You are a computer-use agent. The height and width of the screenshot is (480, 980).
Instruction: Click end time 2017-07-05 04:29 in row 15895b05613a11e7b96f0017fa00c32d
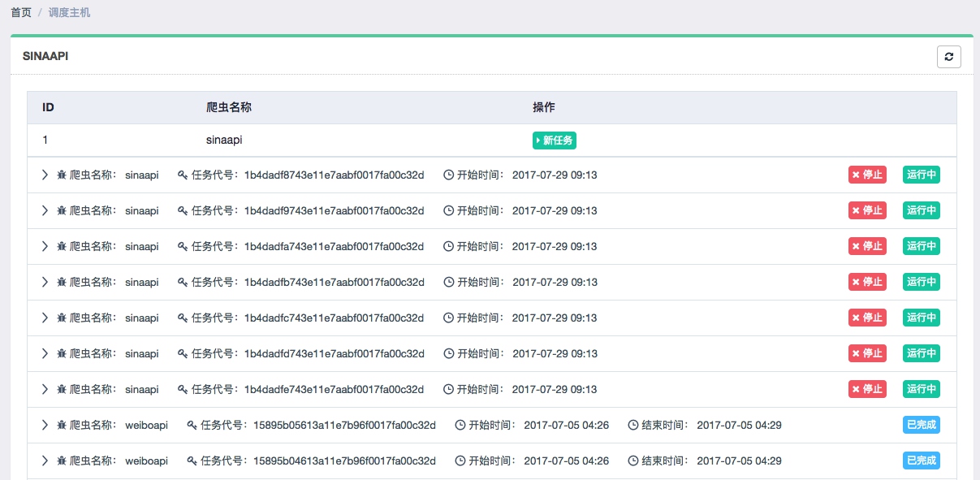740,425
